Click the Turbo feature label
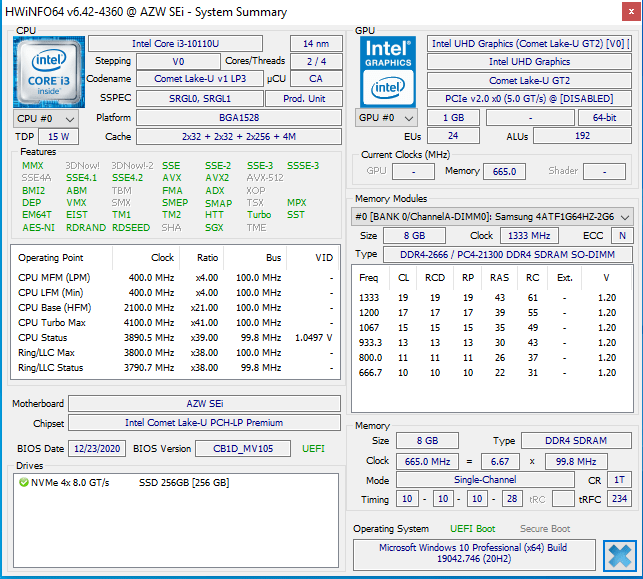643x579 pixels. (x=259, y=214)
